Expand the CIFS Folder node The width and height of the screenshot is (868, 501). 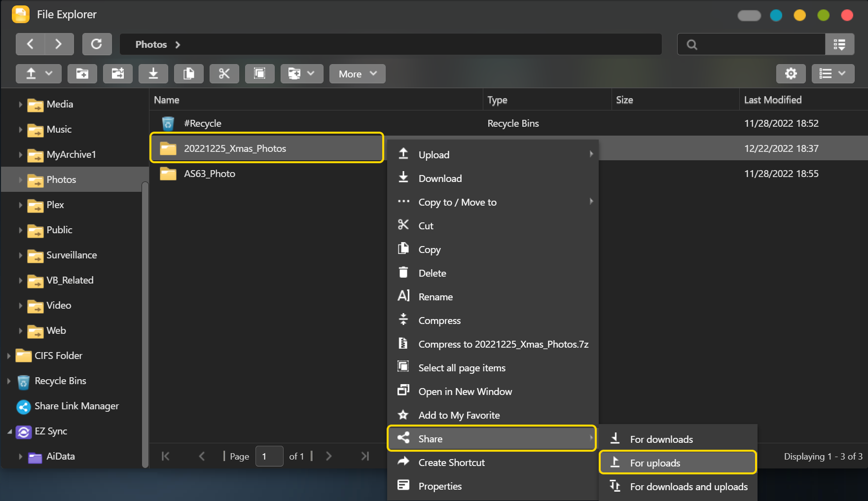[x=8, y=356]
